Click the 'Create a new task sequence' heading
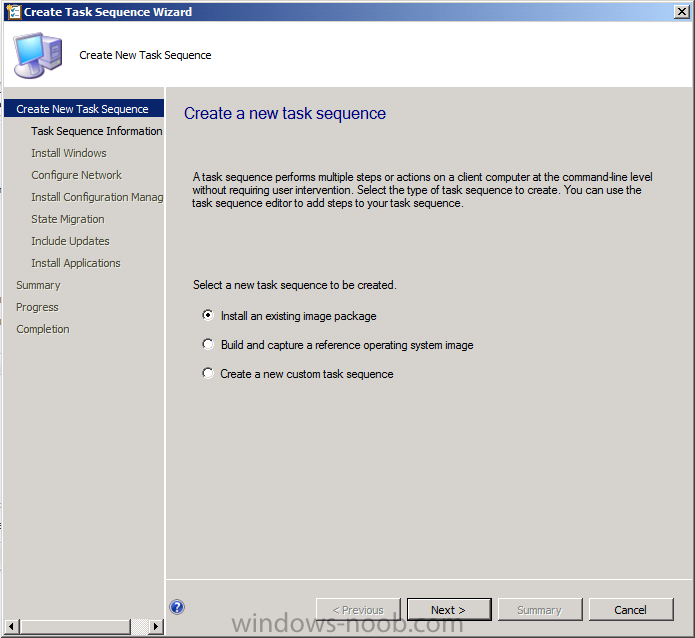 pyautogui.click(x=285, y=114)
